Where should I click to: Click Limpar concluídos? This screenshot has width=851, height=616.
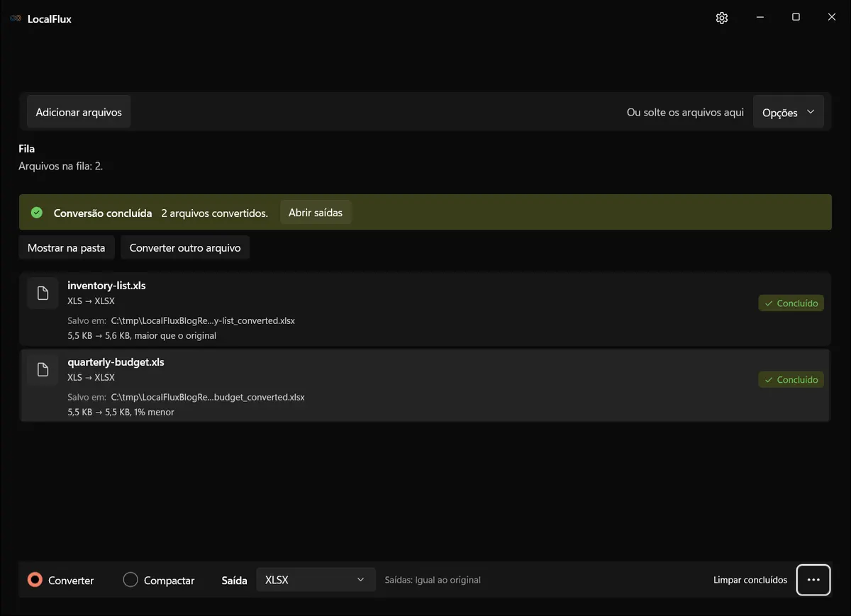pyautogui.click(x=750, y=580)
